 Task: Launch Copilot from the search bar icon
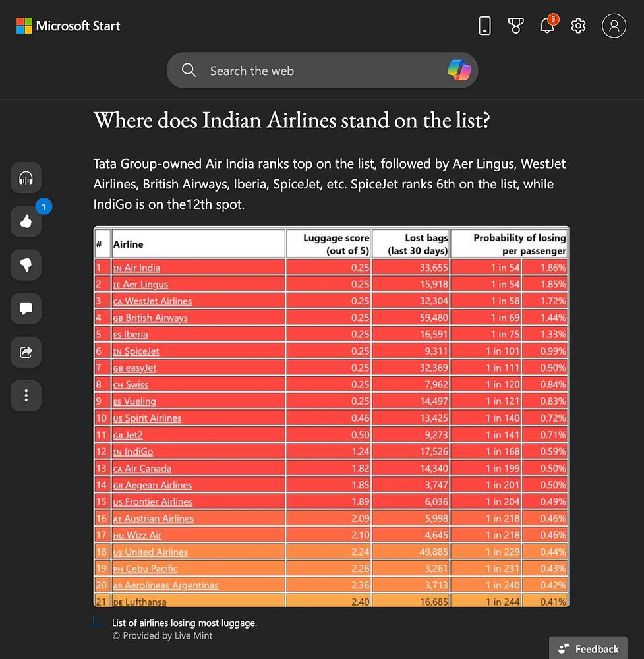coord(459,71)
